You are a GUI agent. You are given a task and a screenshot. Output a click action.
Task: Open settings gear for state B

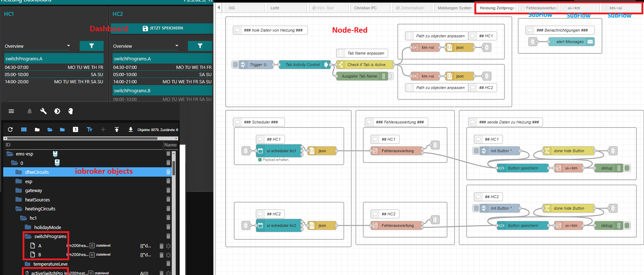[168, 255]
